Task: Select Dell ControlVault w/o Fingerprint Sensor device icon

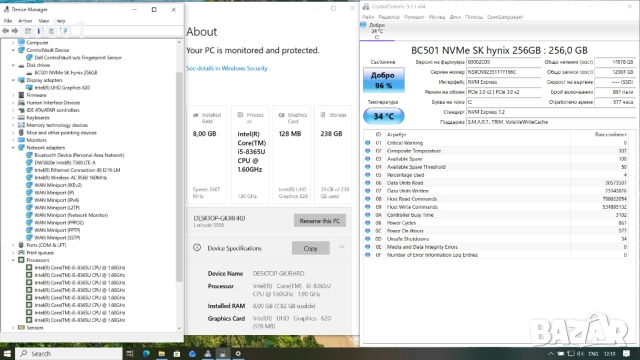Action: (x=29, y=58)
